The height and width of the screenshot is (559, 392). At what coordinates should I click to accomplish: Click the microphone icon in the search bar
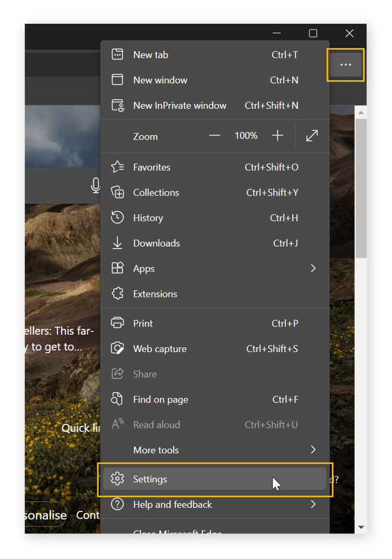96,186
